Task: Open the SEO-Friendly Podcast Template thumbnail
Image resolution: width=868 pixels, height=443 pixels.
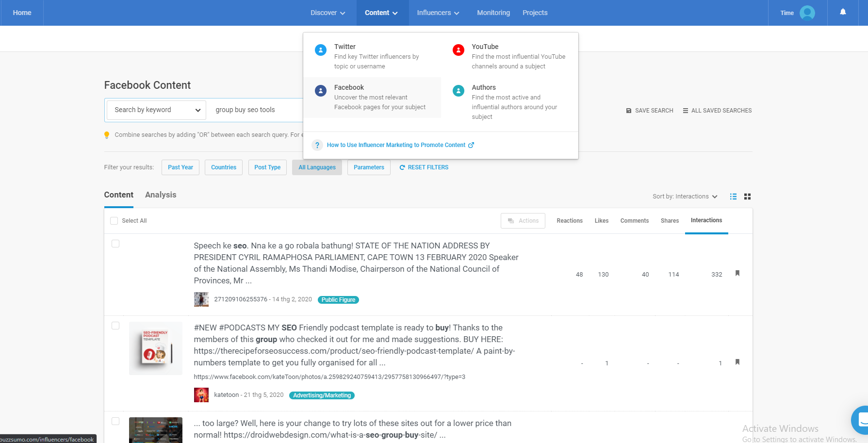Action: coord(156,348)
